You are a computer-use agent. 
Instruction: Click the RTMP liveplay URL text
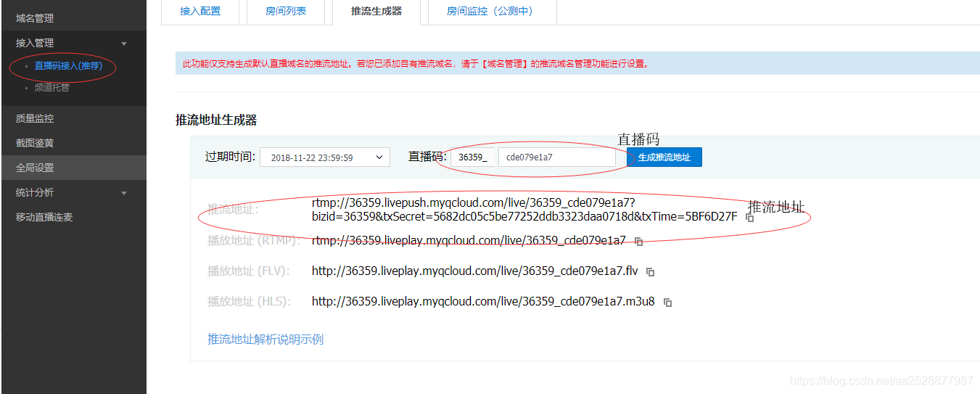pos(469,240)
